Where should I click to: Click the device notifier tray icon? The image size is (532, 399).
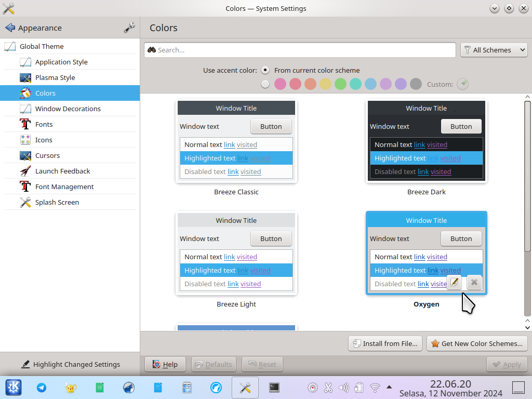[359, 388]
